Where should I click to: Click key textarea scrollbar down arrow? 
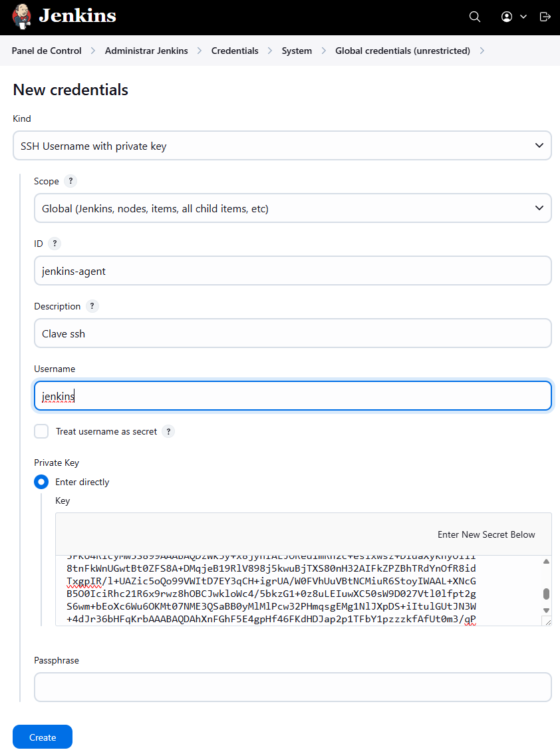[x=546, y=610]
